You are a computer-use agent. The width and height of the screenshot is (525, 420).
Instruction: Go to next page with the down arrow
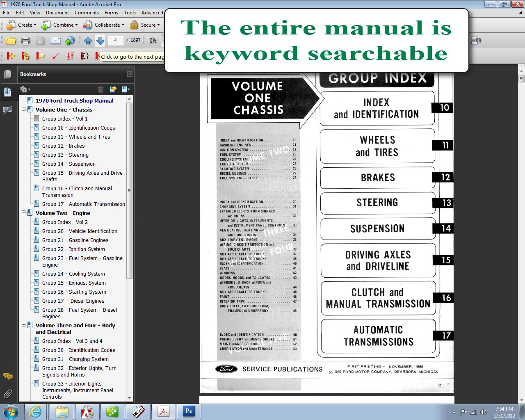click(100, 41)
